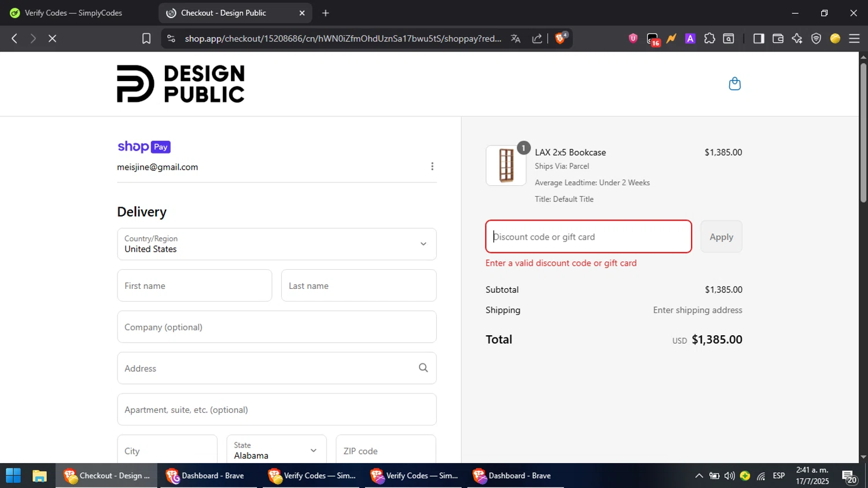
Task: Open the notification center with 20 badge
Action: [849, 477]
